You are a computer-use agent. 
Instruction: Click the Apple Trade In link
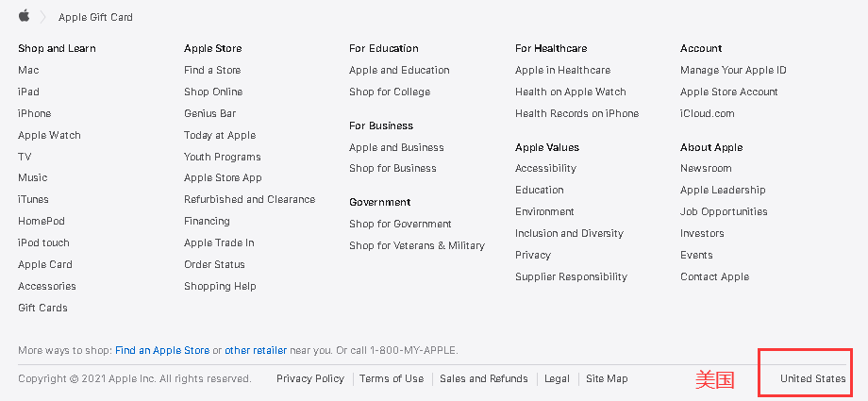pyautogui.click(x=219, y=242)
